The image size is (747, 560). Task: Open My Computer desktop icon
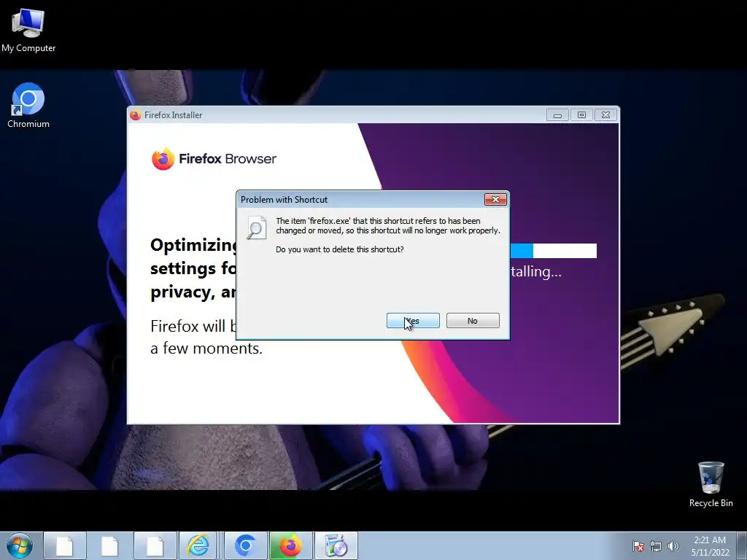(x=28, y=30)
